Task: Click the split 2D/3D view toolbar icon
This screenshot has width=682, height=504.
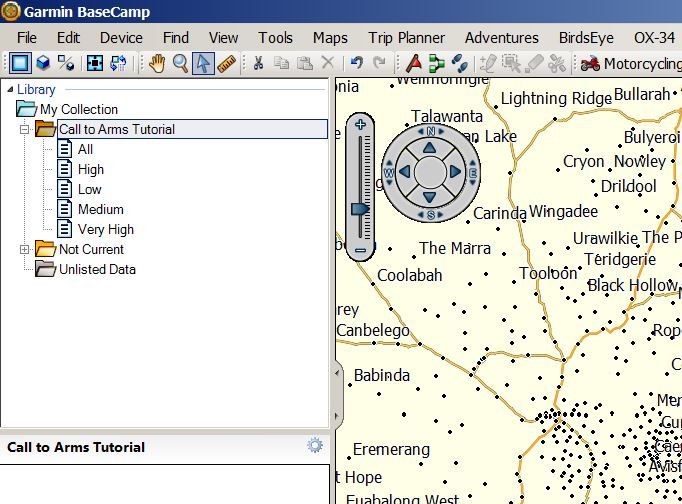Action: (x=66, y=63)
